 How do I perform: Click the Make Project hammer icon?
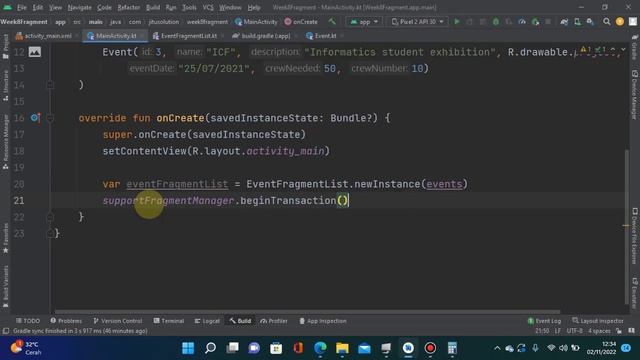point(332,22)
